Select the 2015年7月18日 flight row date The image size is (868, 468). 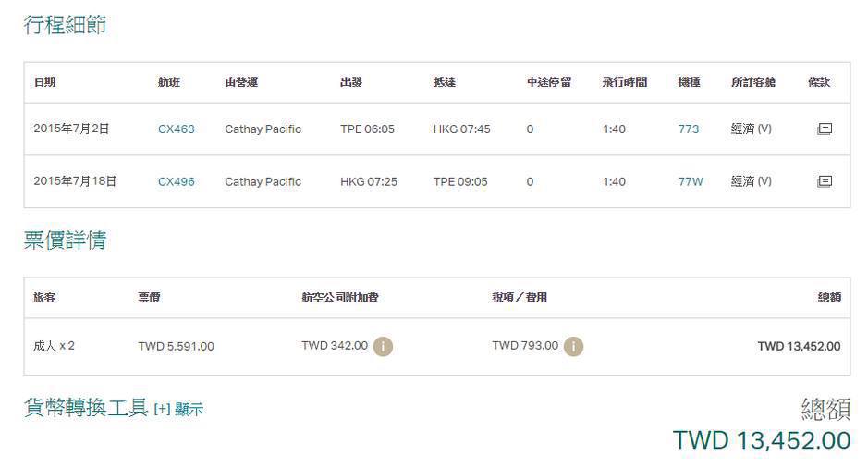(75, 181)
